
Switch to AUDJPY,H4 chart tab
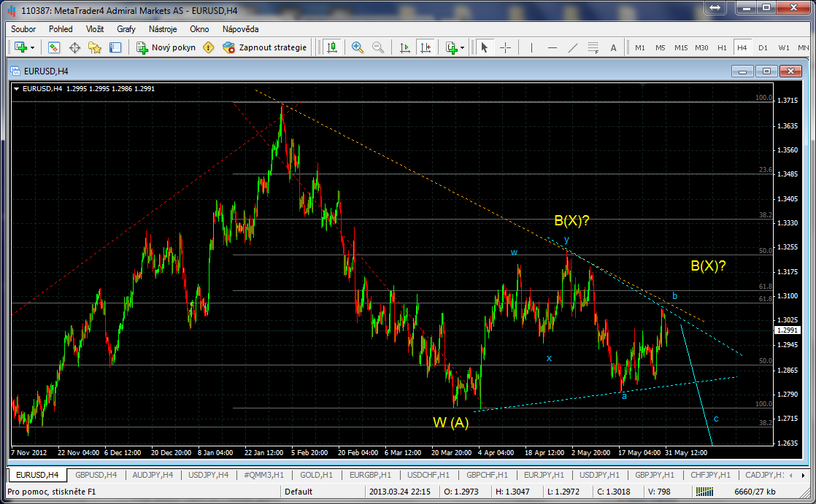pyautogui.click(x=153, y=475)
